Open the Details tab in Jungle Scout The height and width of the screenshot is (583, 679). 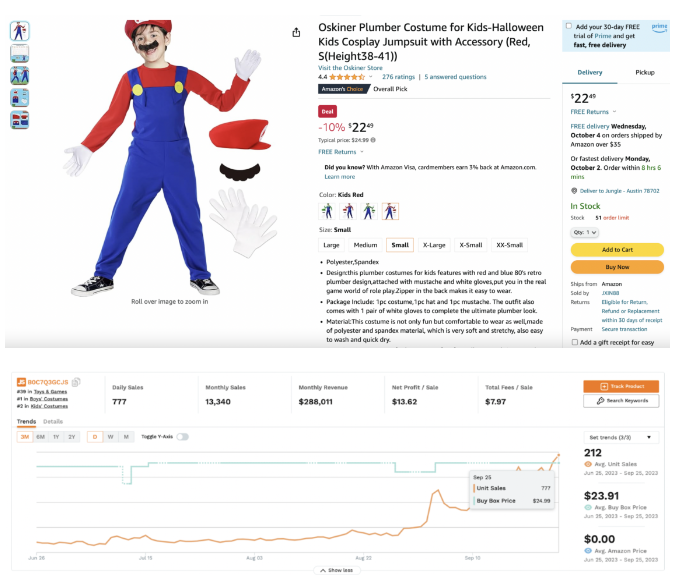[53, 422]
